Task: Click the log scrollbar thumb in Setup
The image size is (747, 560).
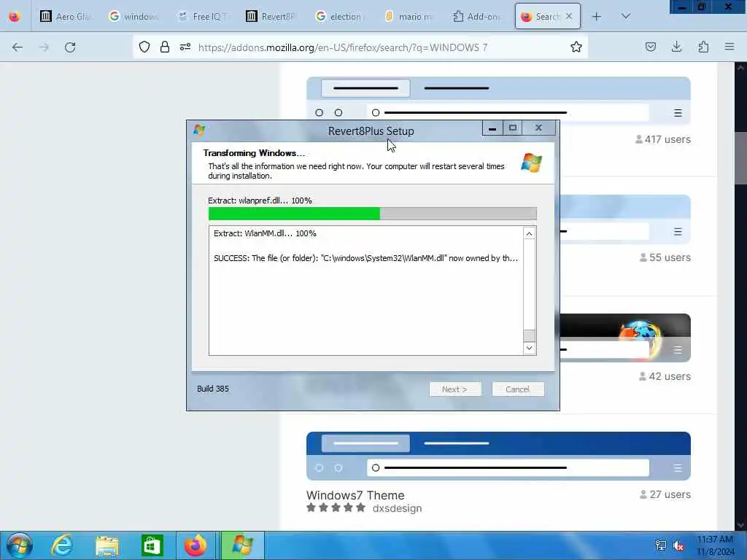Action: click(529, 335)
